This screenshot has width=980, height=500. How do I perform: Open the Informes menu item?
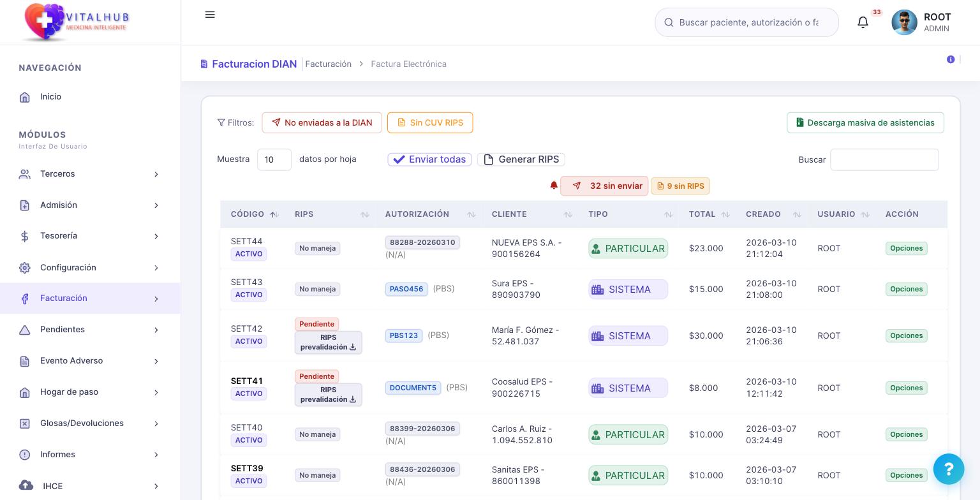[x=90, y=455]
